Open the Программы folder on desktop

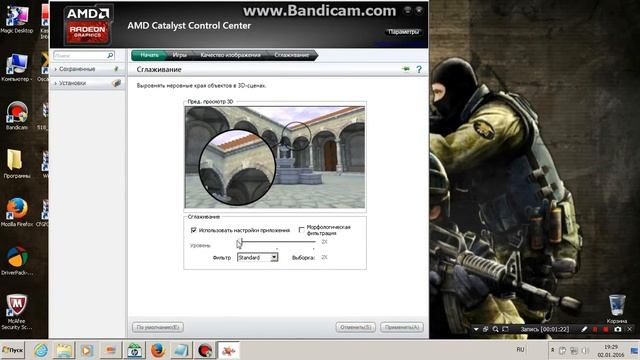[x=16, y=164]
